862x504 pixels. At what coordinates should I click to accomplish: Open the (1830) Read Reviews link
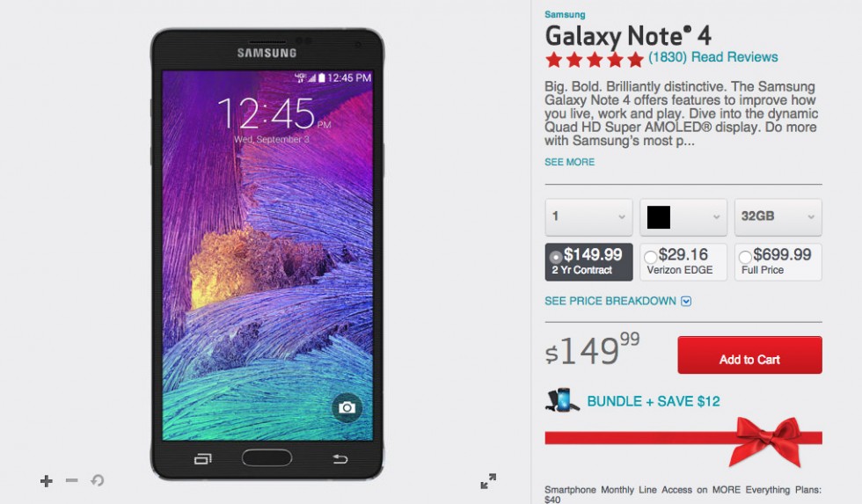point(713,56)
